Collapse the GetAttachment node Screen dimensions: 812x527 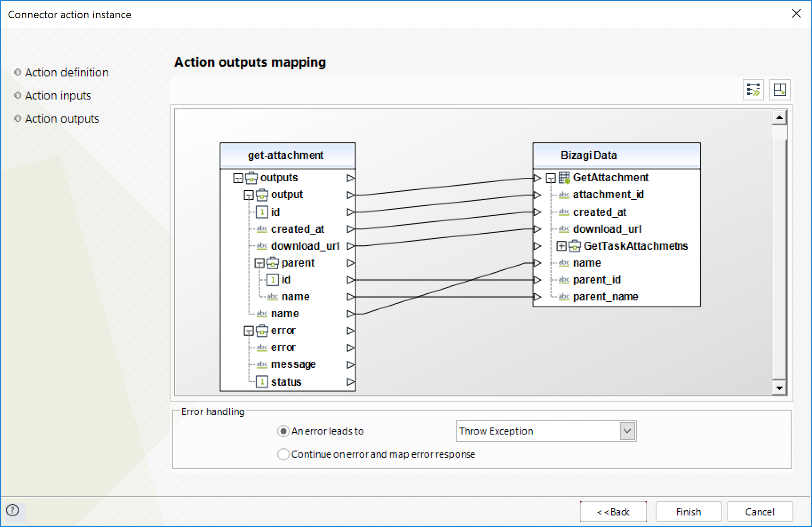(x=551, y=178)
